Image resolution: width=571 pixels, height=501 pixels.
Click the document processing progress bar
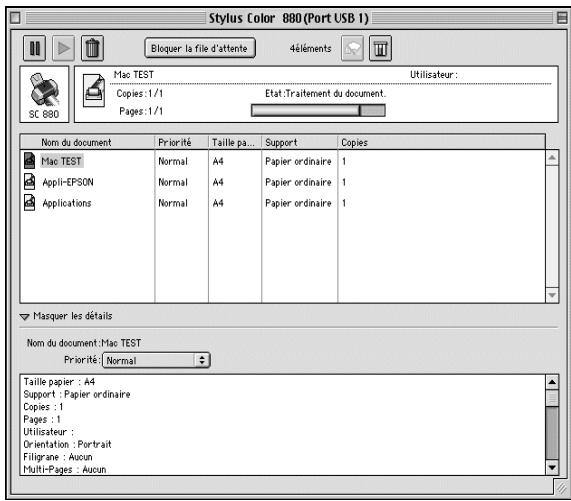click(x=318, y=110)
